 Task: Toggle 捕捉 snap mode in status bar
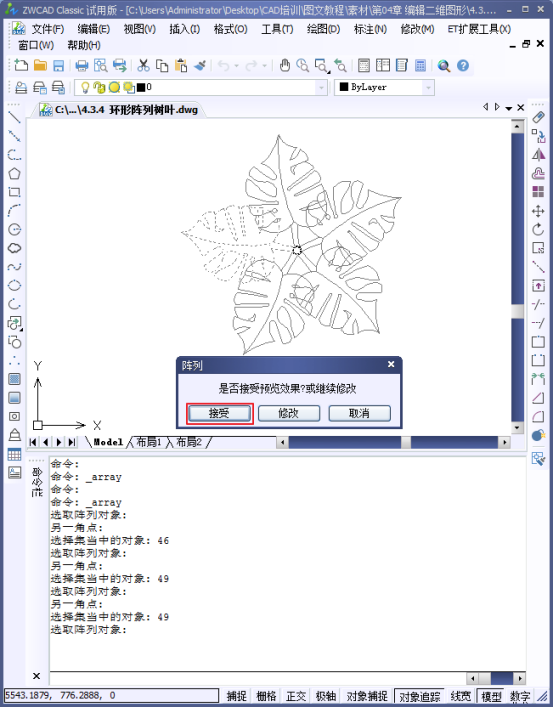click(237, 696)
